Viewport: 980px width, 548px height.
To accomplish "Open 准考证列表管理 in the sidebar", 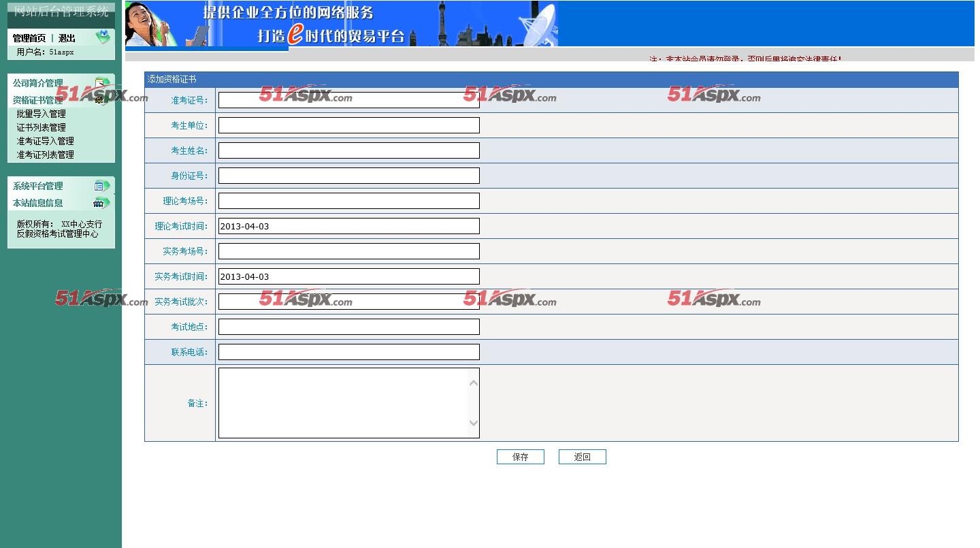I will click(46, 155).
